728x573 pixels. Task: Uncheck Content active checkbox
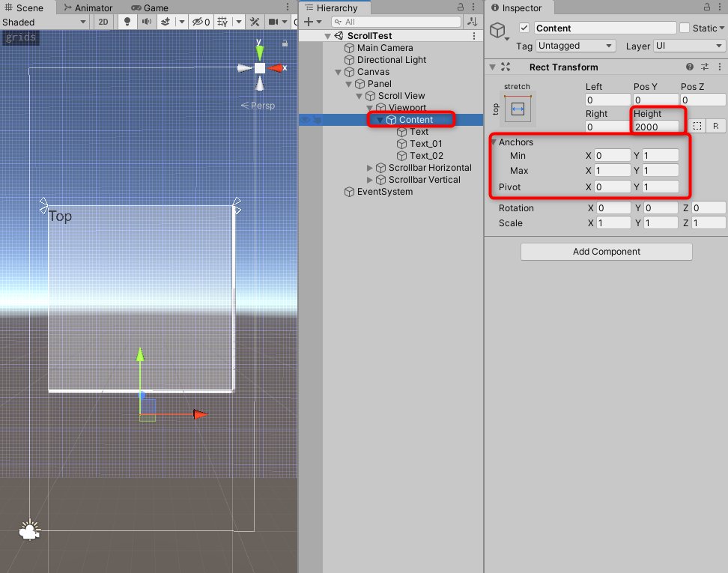click(x=524, y=28)
